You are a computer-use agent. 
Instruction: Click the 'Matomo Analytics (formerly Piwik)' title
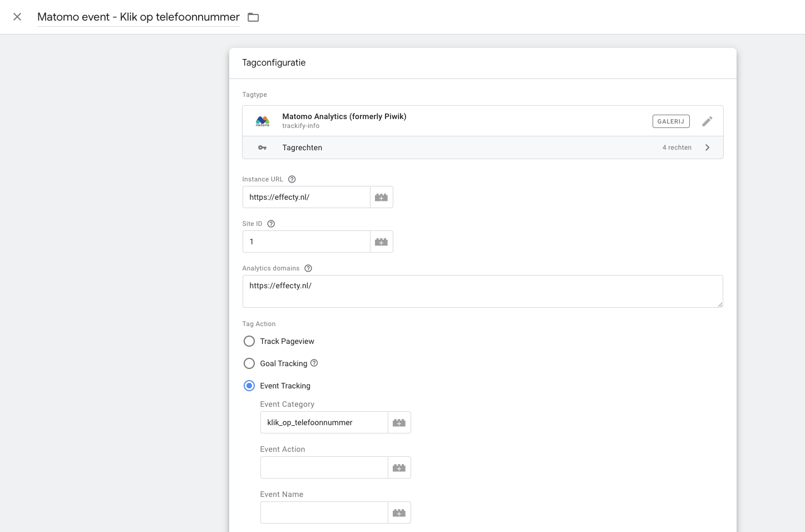tap(344, 116)
